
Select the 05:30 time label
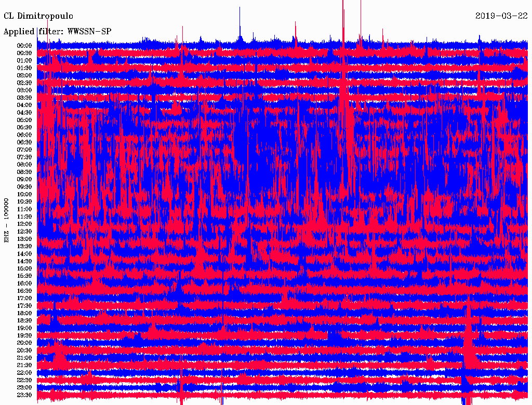click(24, 127)
